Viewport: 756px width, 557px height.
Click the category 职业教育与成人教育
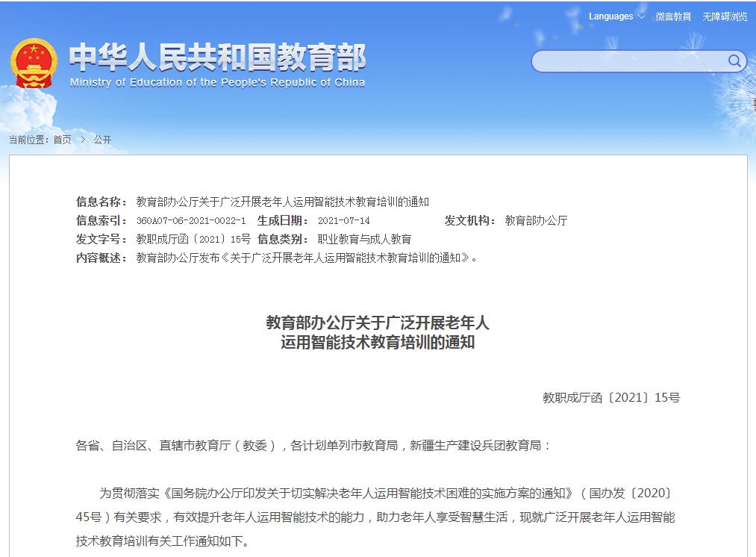coord(364,239)
